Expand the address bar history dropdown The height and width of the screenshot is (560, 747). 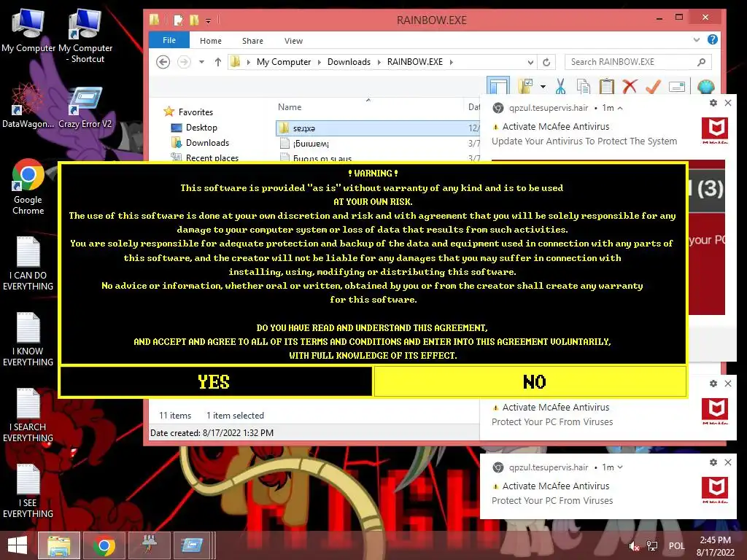point(530,62)
